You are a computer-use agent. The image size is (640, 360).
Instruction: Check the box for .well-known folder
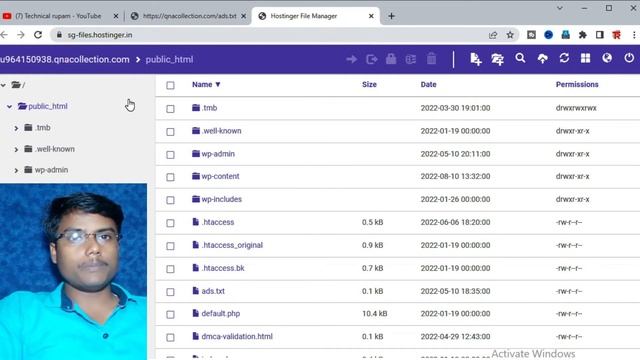coord(170,131)
